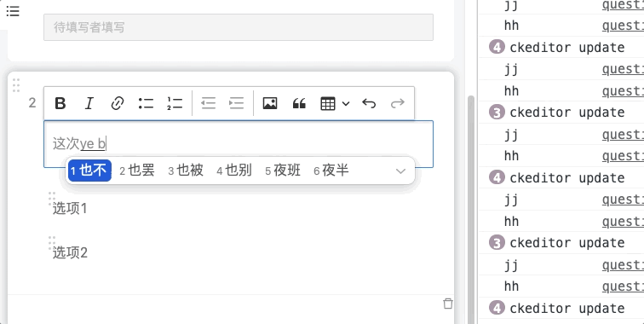Insert an image with the picture icon
Screen dimensions: 644x324
coord(270,103)
